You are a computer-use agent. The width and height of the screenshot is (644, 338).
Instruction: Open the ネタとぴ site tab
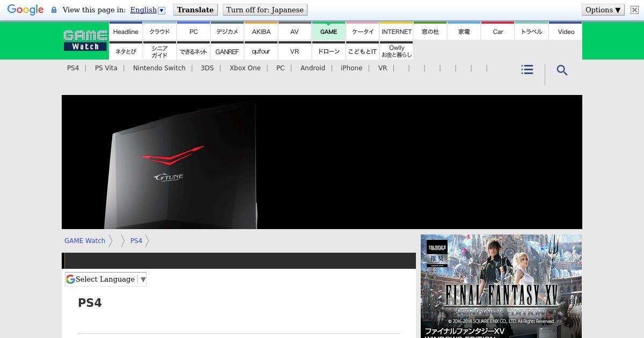point(126,50)
